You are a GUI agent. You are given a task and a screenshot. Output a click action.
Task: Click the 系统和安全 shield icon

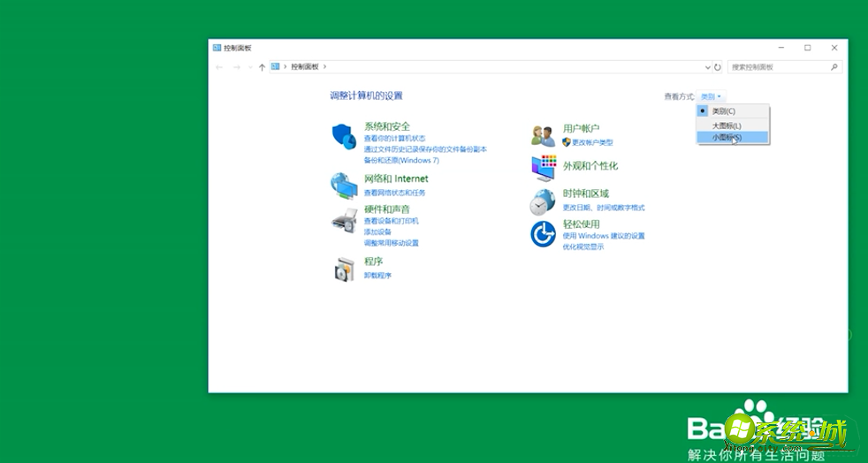pyautogui.click(x=344, y=136)
